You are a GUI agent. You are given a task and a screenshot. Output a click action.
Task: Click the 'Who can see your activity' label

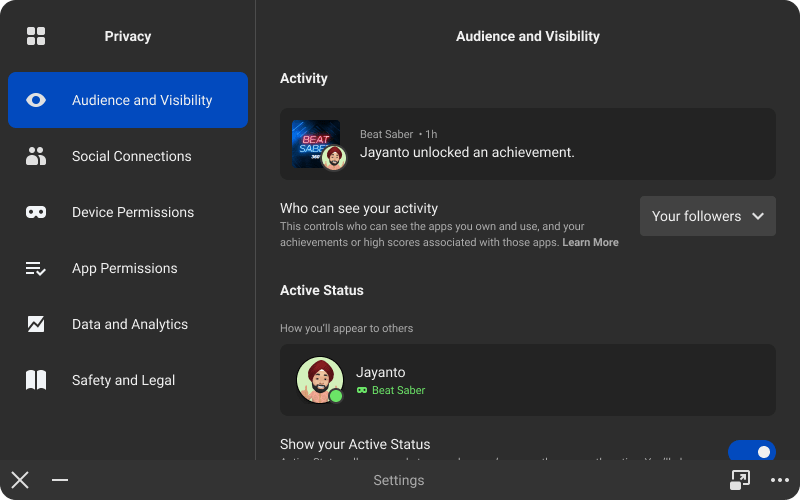[359, 208]
